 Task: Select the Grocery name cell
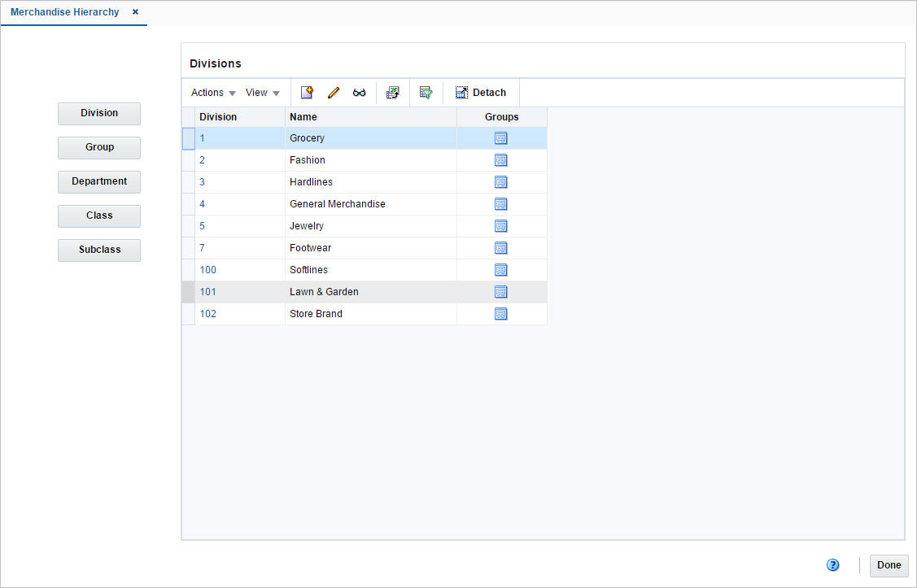pyautogui.click(x=371, y=138)
